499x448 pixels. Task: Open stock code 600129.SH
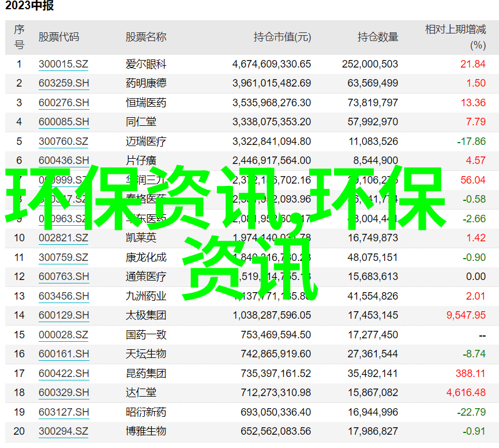63,315
